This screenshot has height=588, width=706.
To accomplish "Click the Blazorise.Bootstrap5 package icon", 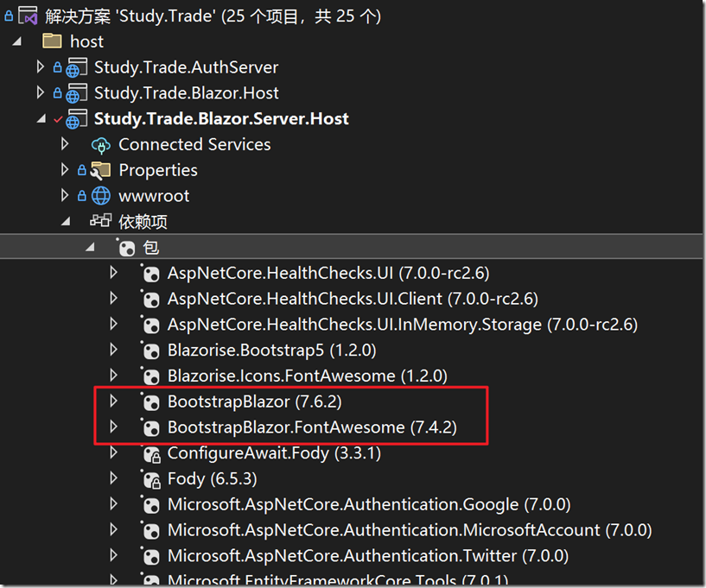I will coord(150,350).
